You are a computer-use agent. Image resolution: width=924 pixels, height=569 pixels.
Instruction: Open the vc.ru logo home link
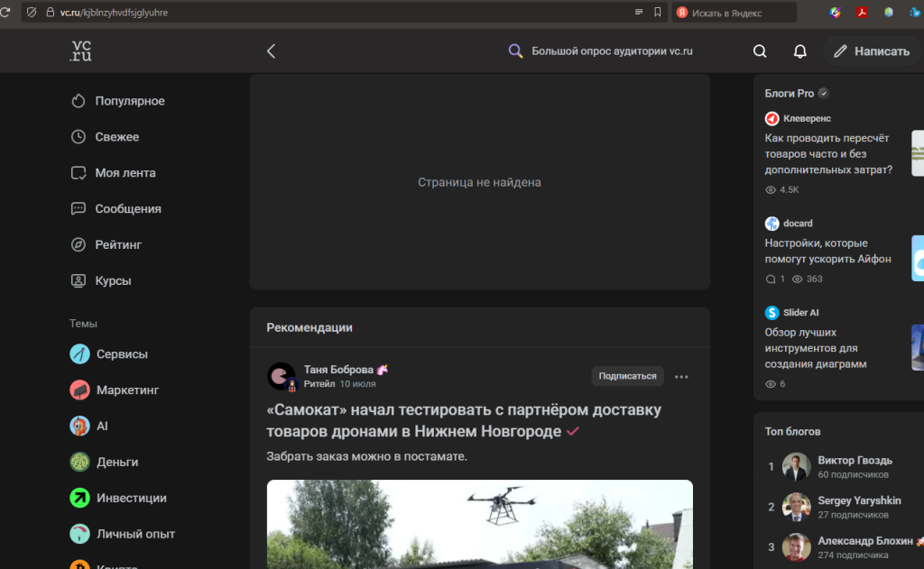point(80,51)
